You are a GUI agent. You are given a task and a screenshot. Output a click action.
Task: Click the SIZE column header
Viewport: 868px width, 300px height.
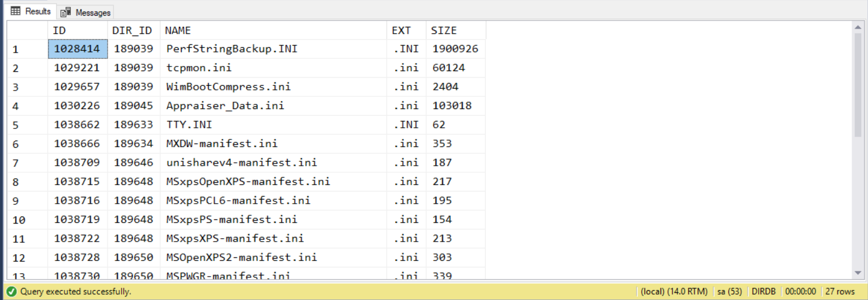pos(455,30)
